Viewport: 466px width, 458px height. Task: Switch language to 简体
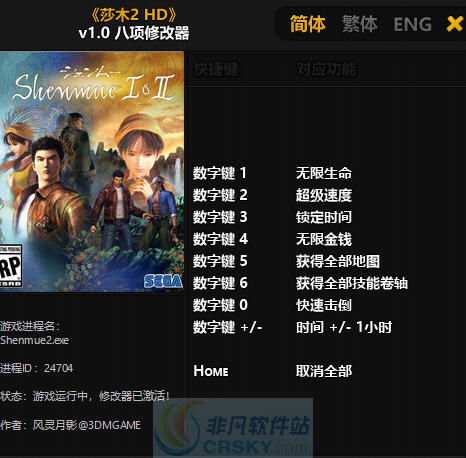click(307, 24)
